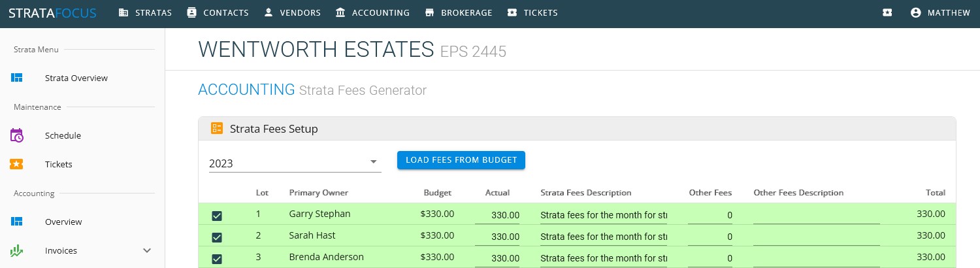980x268 pixels.
Task: Click the Invoices chart icon
Action: [17, 251]
